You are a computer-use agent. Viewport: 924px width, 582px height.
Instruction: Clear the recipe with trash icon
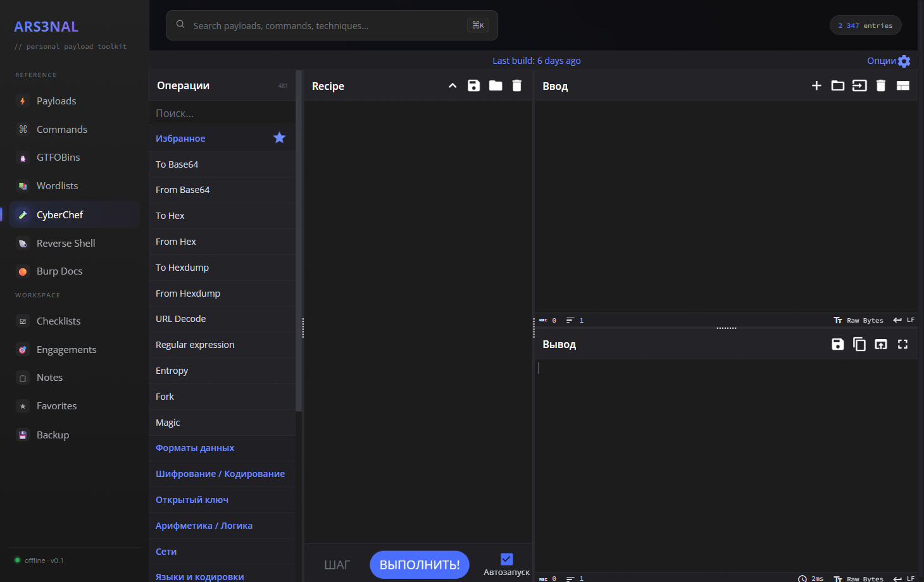coord(517,85)
